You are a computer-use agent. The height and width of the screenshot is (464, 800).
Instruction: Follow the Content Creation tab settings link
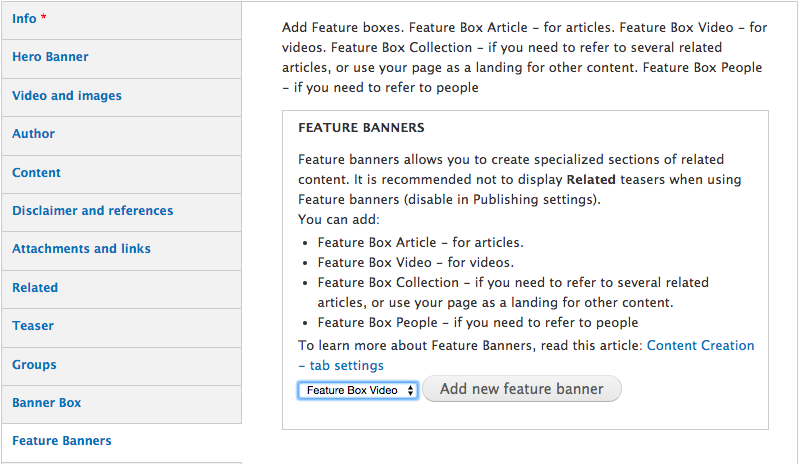point(700,346)
